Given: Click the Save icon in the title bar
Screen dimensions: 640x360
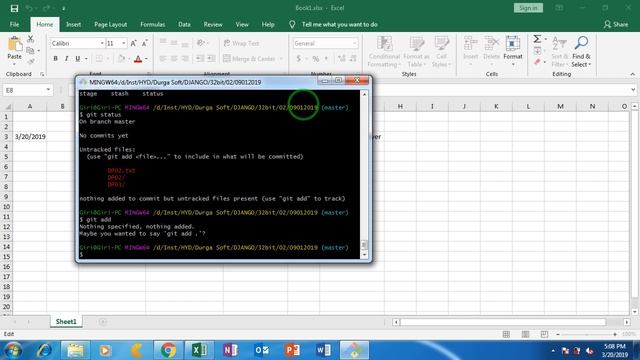Looking at the screenshot, I should (x=14, y=8).
